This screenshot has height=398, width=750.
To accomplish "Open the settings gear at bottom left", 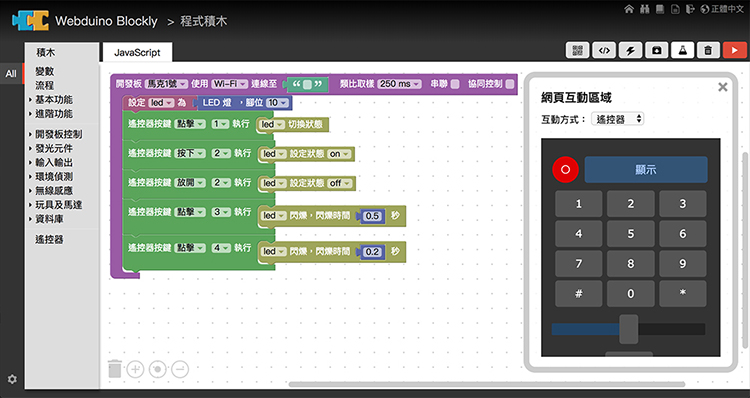I will click(12, 379).
